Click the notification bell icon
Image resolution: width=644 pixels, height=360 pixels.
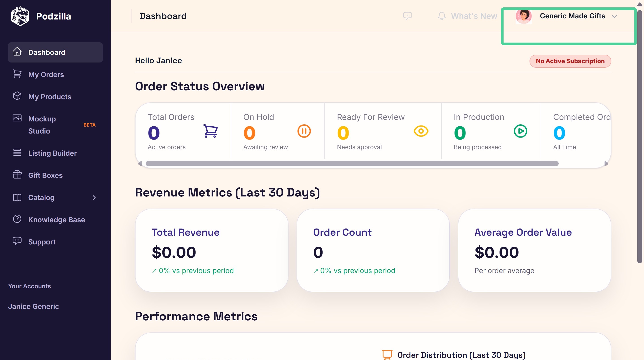point(442,16)
